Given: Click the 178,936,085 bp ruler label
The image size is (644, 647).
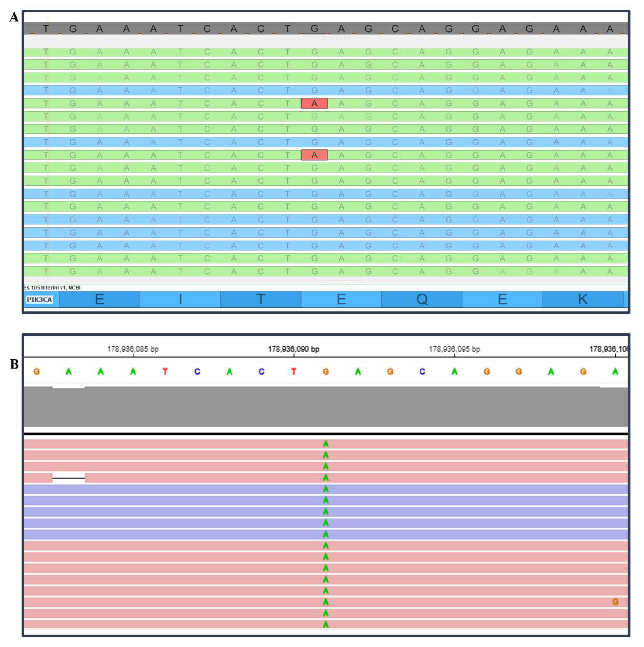Looking at the screenshot, I should tap(133, 349).
